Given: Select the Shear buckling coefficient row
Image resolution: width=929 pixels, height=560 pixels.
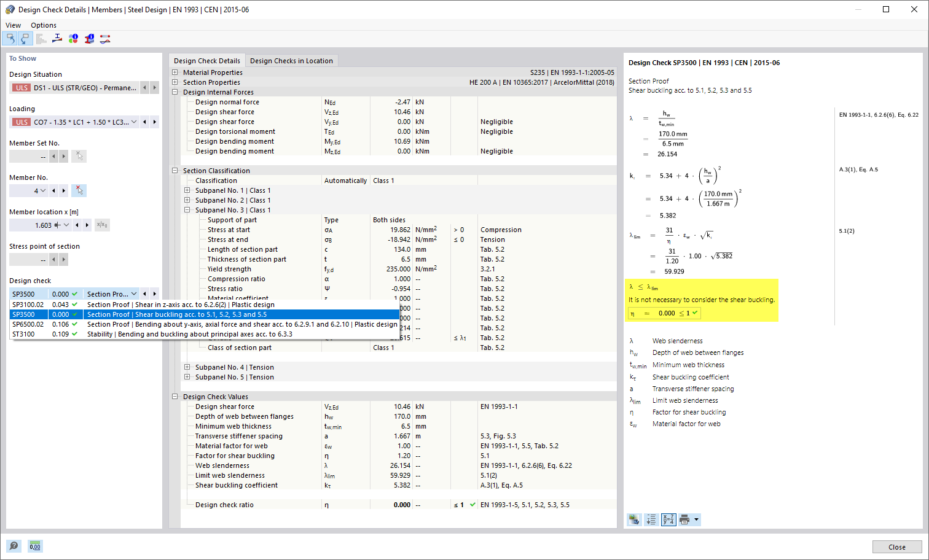Looking at the screenshot, I should pyautogui.click(x=399, y=485).
